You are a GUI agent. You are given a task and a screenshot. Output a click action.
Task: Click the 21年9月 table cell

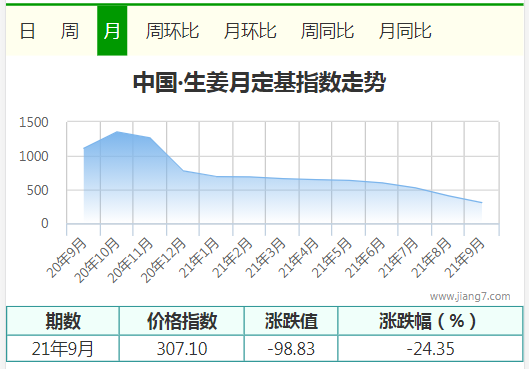coord(62,349)
